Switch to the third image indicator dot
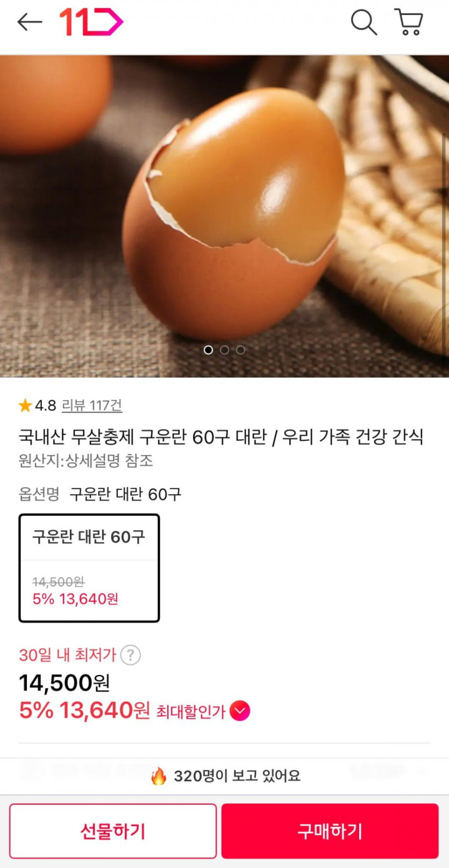This screenshot has width=449, height=868. (240, 350)
